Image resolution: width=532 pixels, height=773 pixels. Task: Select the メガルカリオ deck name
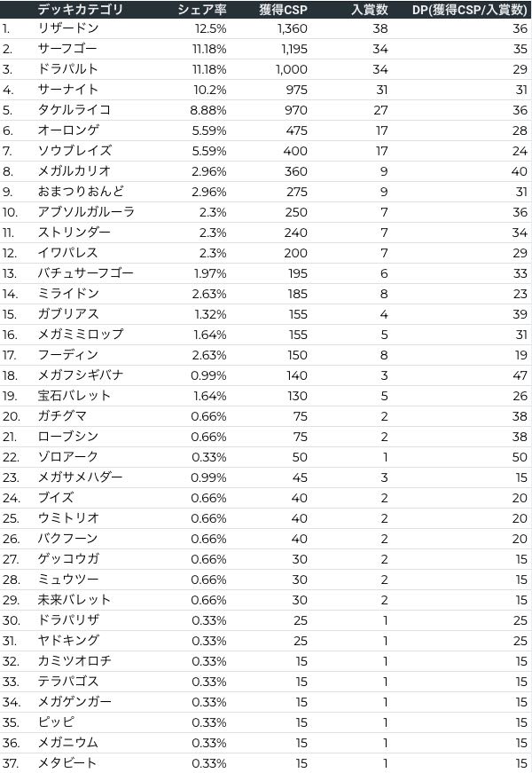click(x=74, y=171)
